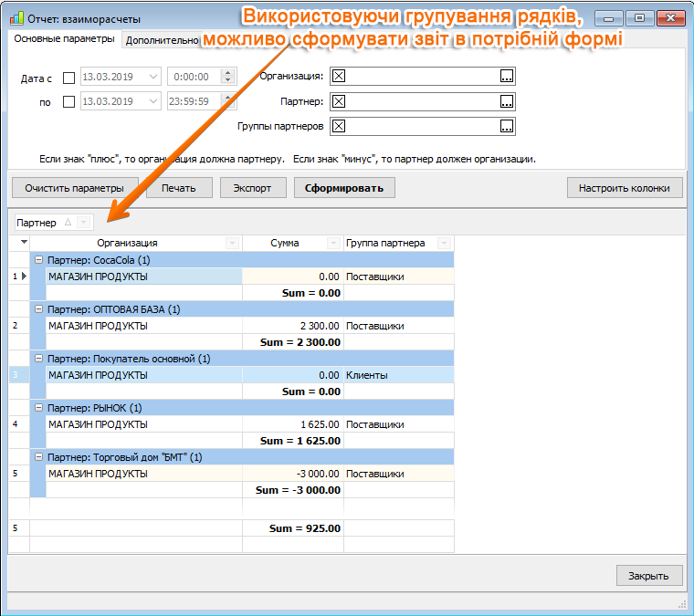Click the Очистить параметры button

[74, 188]
